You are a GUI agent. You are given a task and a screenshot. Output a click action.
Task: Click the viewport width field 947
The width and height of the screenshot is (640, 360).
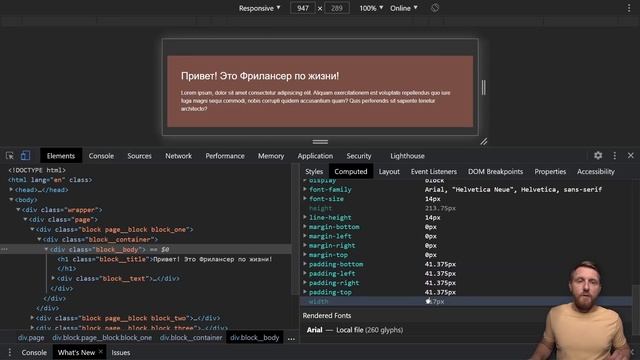click(303, 8)
